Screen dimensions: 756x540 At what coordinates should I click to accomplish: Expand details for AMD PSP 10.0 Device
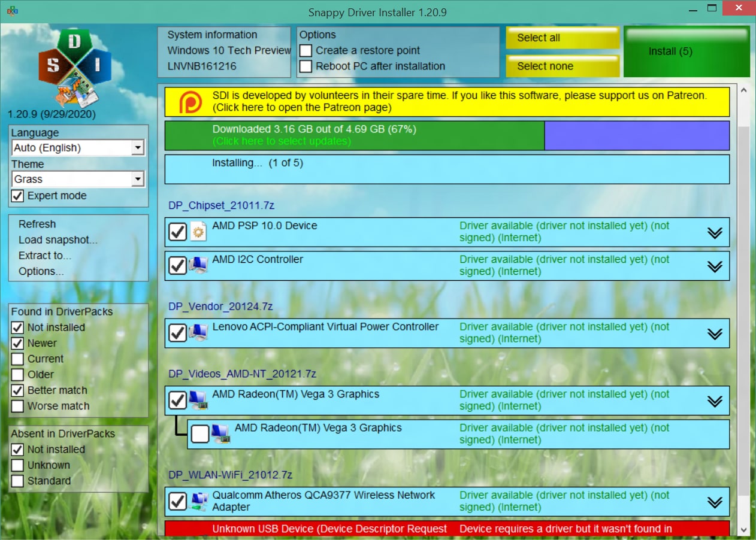pyautogui.click(x=715, y=233)
